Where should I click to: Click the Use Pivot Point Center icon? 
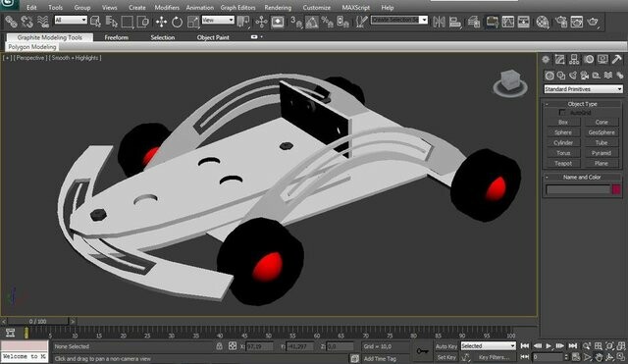pos(243,22)
